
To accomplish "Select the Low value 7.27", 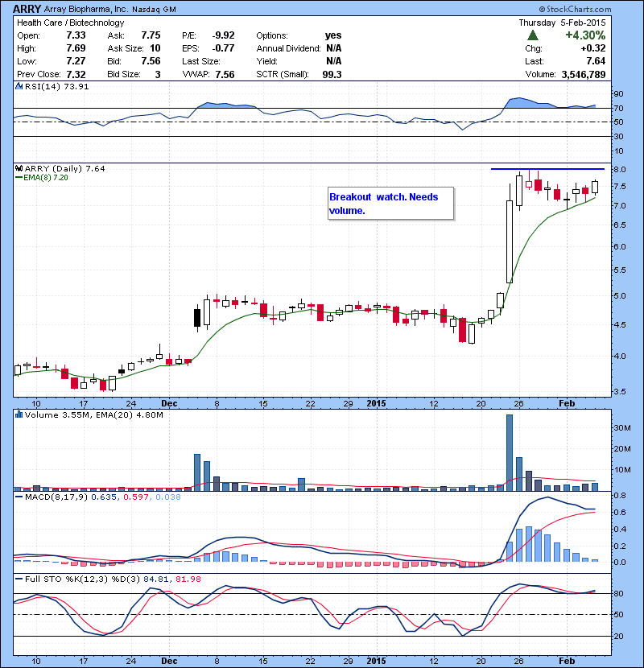I will (76, 61).
